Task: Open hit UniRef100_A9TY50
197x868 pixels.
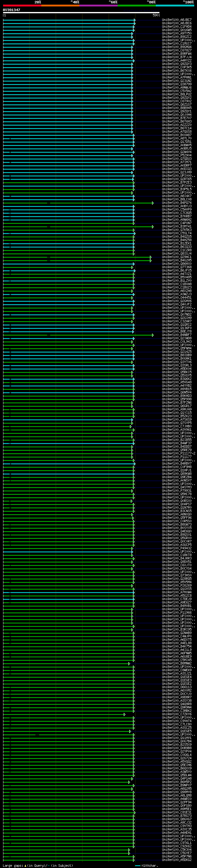Action: tap(177, 33)
